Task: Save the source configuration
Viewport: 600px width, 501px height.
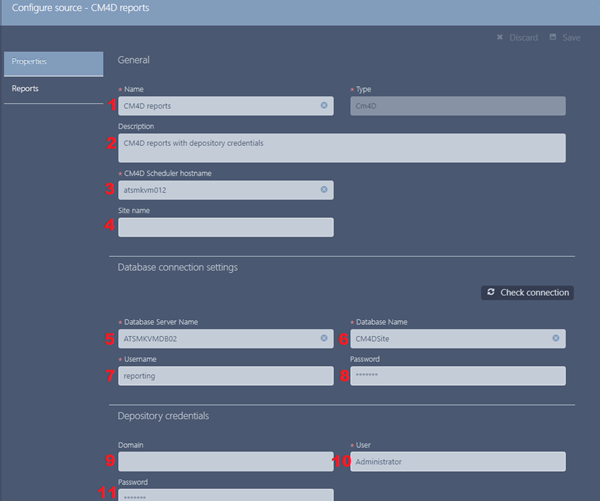Action: pos(565,38)
